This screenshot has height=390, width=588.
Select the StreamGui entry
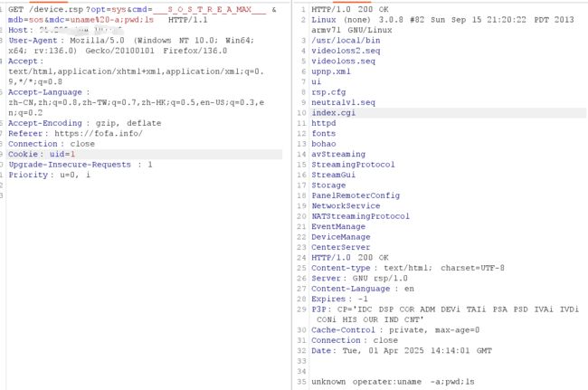pos(334,175)
